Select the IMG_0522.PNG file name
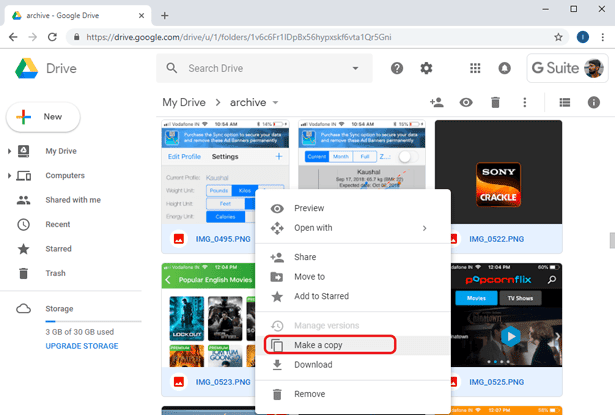This screenshot has height=415, width=615. [496, 239]
